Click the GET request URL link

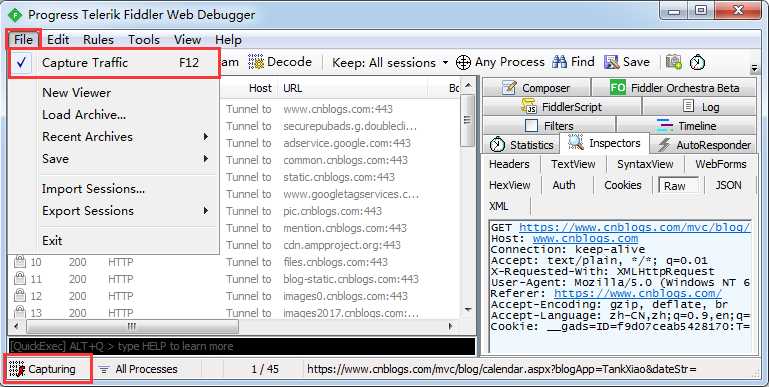click(x=634, y=228)
